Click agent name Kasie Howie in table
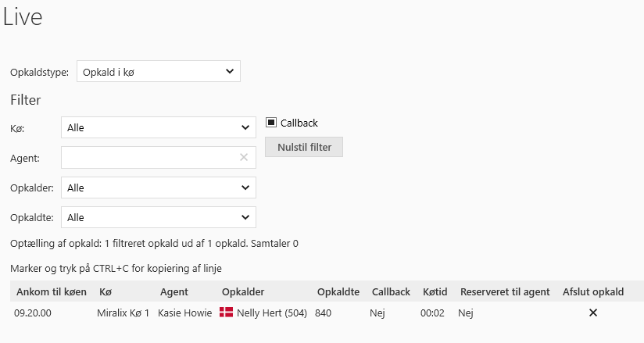Image resolution: width=644 pixels, height=343 pixels. pyautogui.click(x=184, y=313)
